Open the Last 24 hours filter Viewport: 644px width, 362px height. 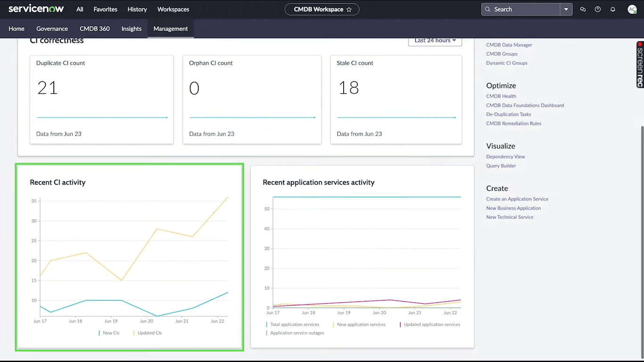tap(434, 40)
